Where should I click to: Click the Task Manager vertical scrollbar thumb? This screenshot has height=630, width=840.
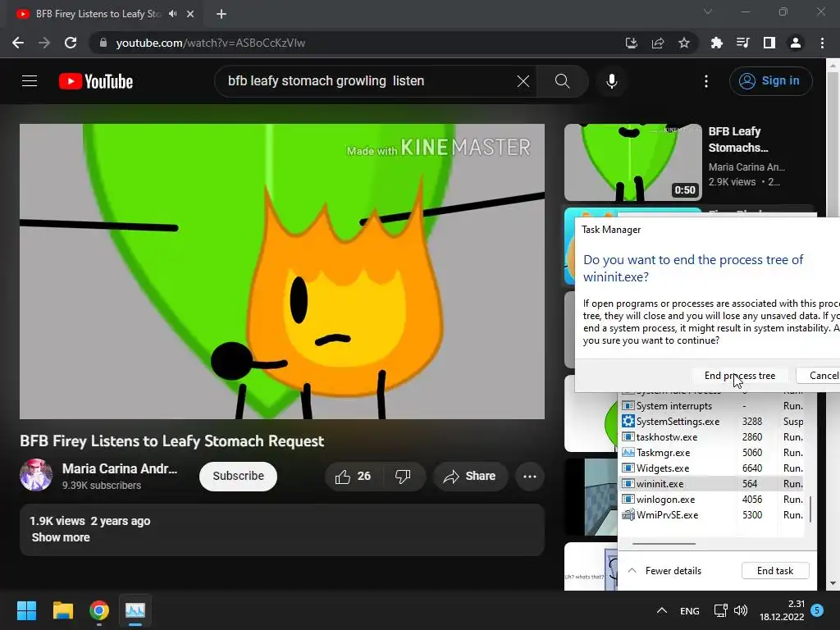coord(810,509)
